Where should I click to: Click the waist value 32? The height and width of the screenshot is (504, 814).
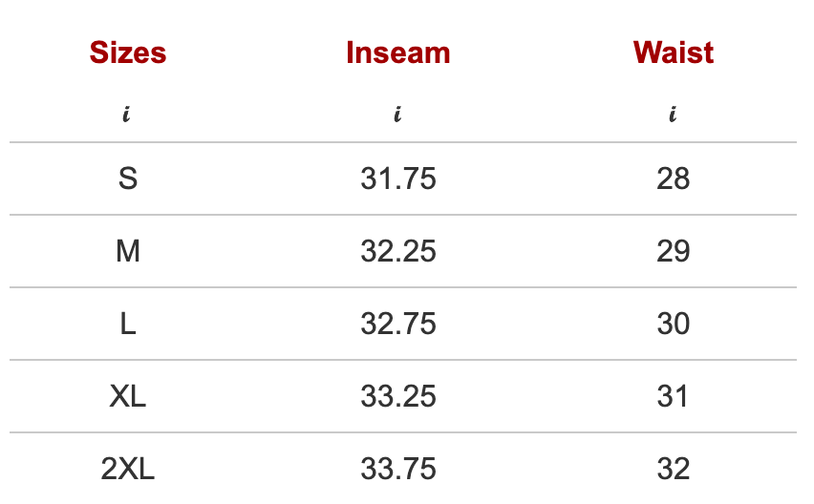click(x=674, y=469)
